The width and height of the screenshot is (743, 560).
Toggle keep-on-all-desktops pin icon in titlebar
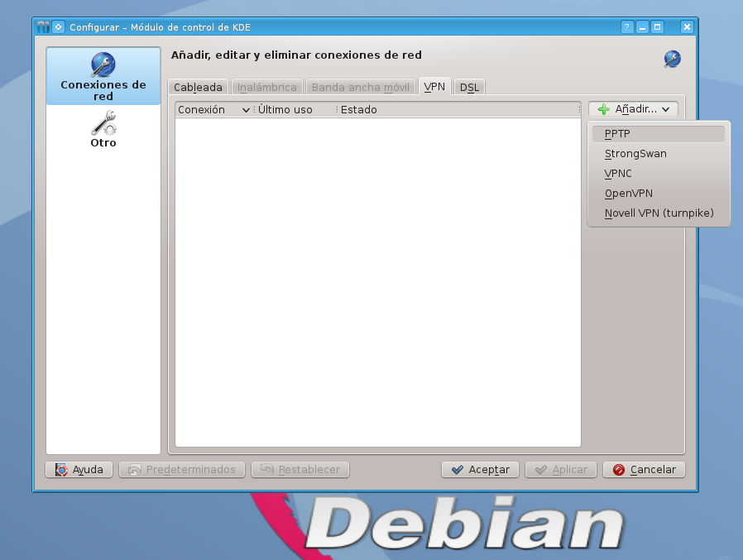[58, 27]
